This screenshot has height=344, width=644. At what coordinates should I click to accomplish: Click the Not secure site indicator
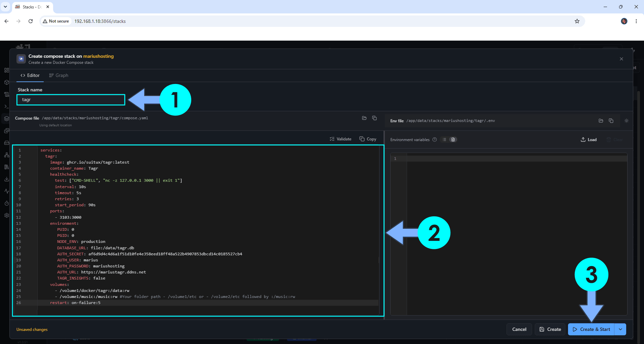[56, 21]
